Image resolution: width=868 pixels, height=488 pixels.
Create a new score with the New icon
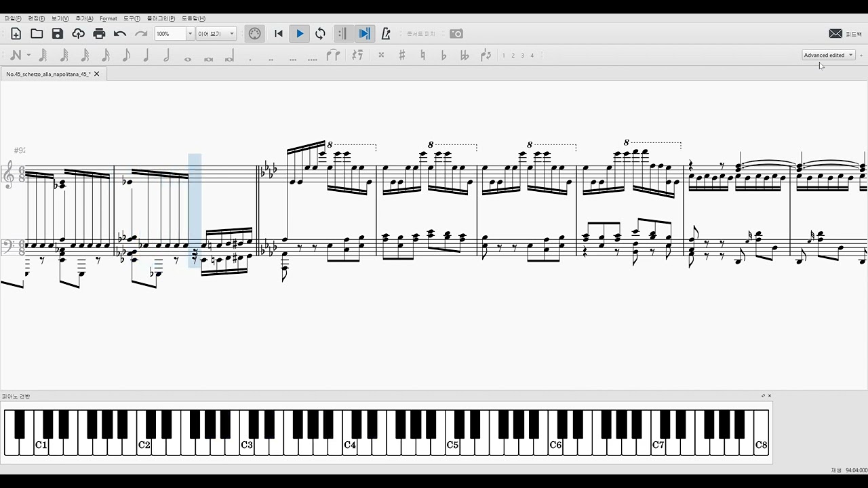(x=16, y=33)
